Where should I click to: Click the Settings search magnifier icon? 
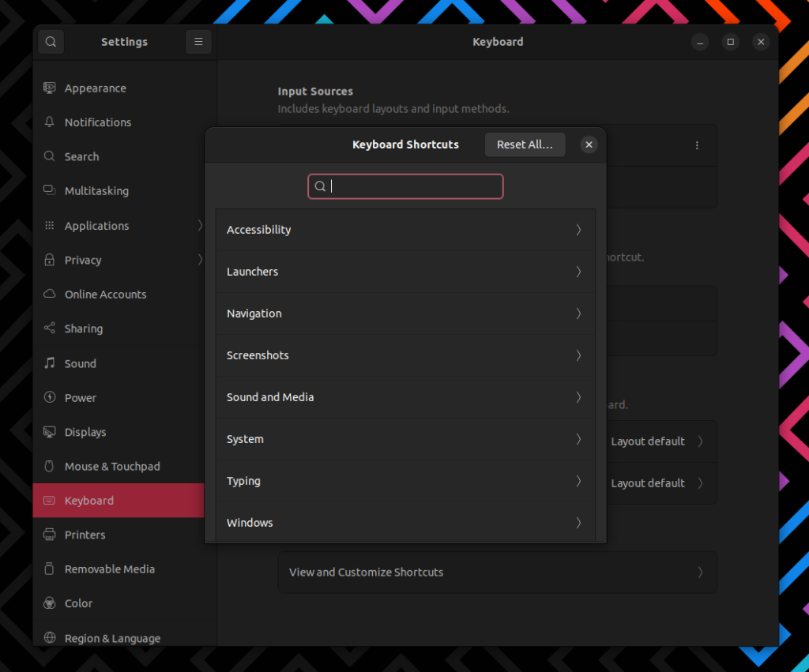51,41
